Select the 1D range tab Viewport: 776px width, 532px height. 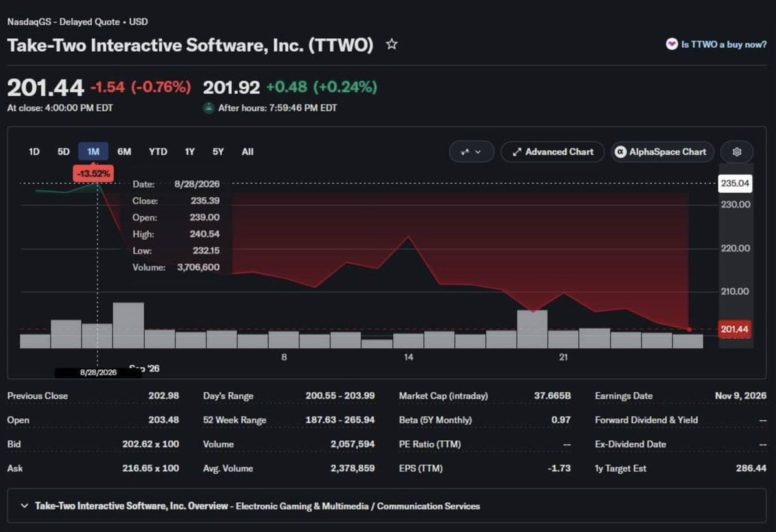tap(34, 152)
